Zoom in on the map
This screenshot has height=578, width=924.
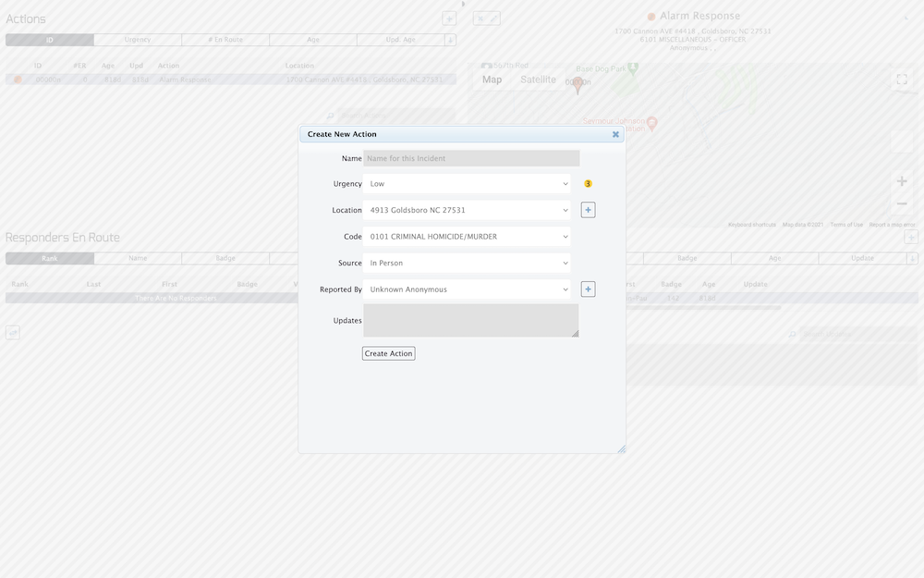[902, 181]
